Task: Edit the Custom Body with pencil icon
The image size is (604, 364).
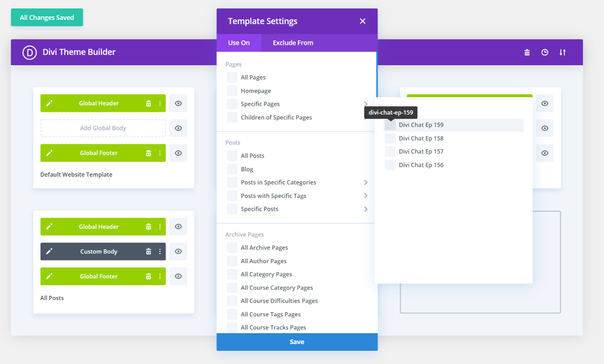Action: click(x=49, y=251)
